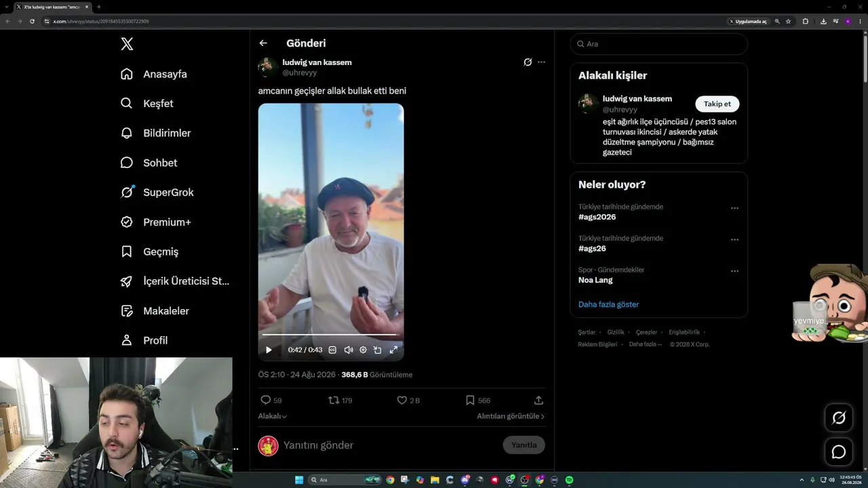Screen dimensions: 868x488
Task: Open more options for #ags26 trend
Action: coord(734,239)
